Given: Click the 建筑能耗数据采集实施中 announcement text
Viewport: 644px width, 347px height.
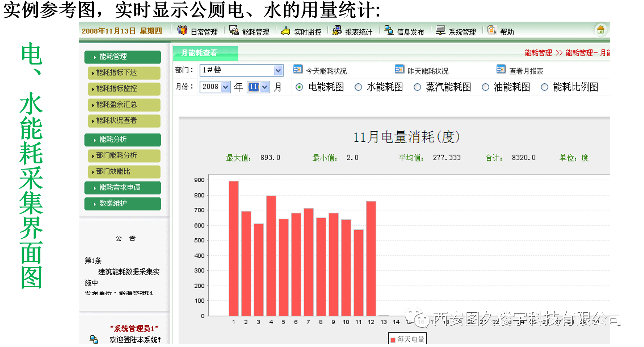Looking at the screenshot, I should (x=122, y=277).
